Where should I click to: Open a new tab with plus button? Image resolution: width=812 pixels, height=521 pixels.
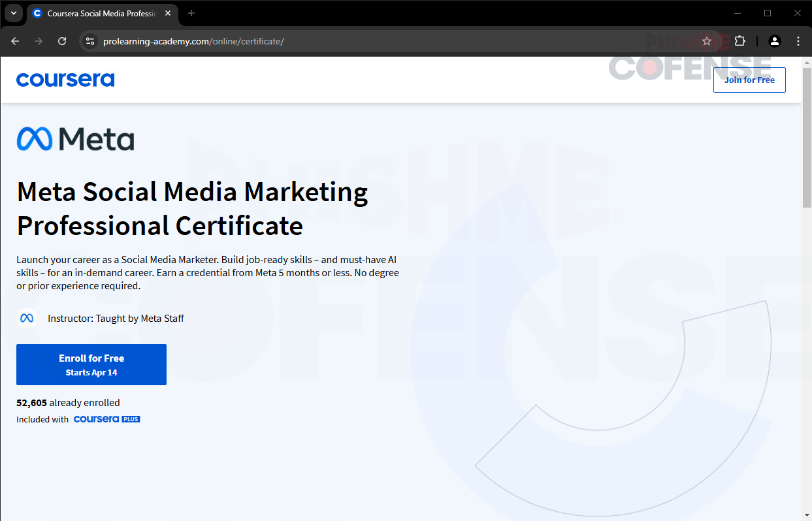tap(191, 13)
